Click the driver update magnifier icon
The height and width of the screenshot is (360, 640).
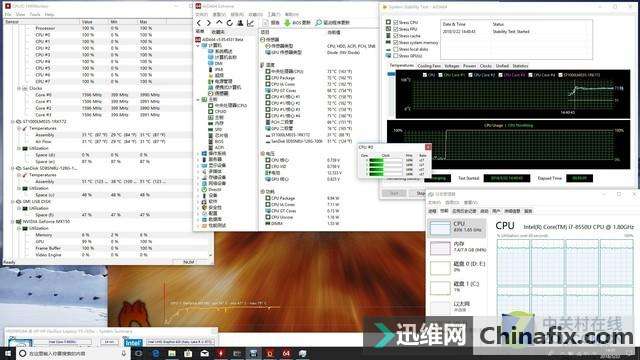(319, 23)
